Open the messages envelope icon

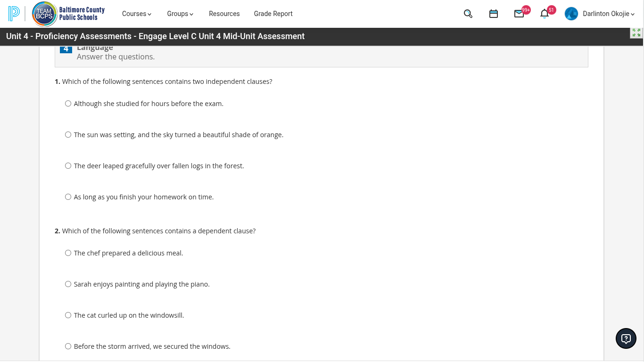click(519, 14)
